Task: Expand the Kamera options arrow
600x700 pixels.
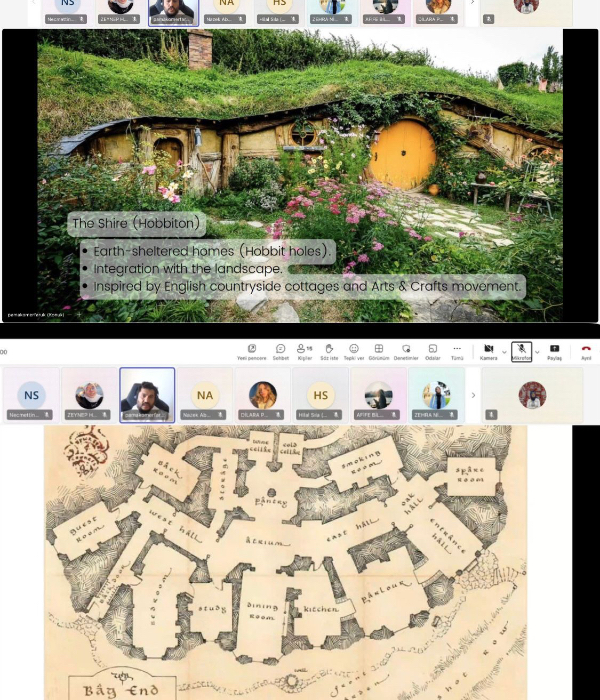Action: [504, 351]
